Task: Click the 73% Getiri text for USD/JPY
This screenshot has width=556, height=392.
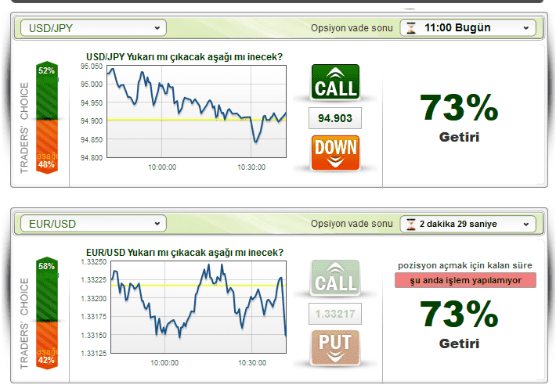Action: (x=459, y=117)
